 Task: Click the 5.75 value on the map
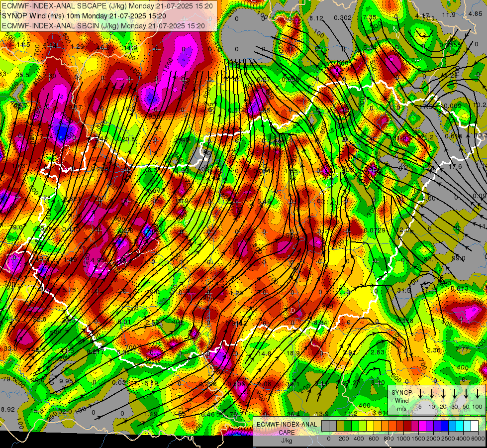pos(69,289)
